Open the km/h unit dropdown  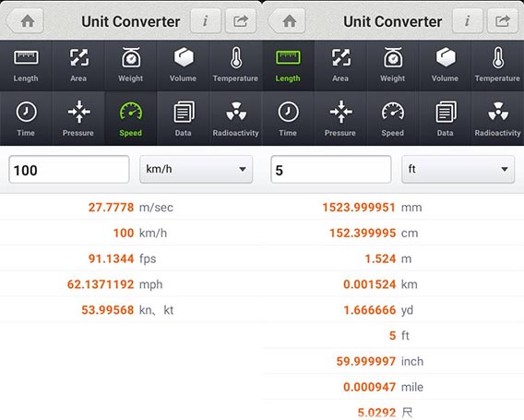[196, 169]
